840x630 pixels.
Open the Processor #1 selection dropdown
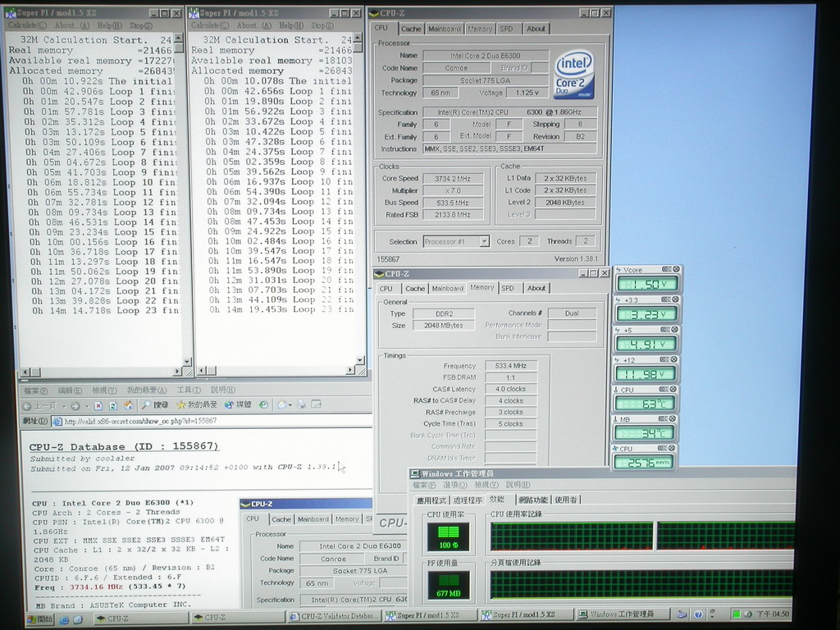(x=484, y=242)
